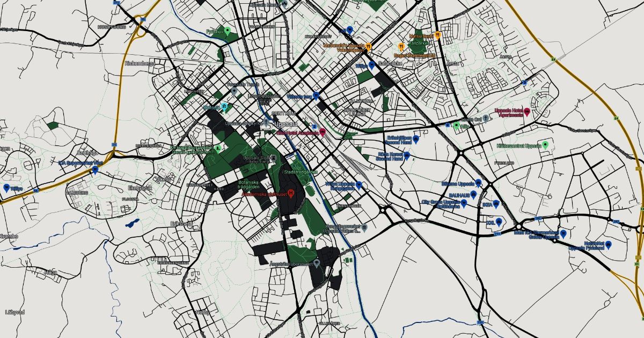This screenshot has width=644, height=338.
Task: Open the Uppsala Slott castle pin
Action: [x=274, y=158]
